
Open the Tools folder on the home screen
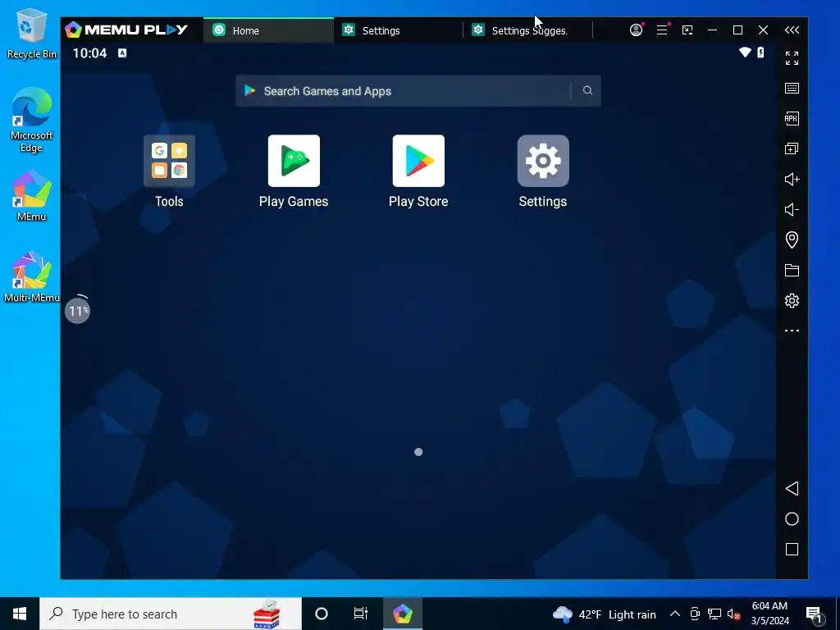click(169, 161)
